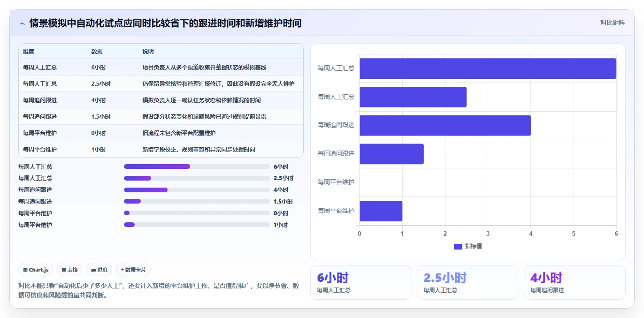The image size is (644, 318).
Task: Click description 假设部分状态变化和逾期风险已通过规则提前暴露
Action: tap(205, 117)
